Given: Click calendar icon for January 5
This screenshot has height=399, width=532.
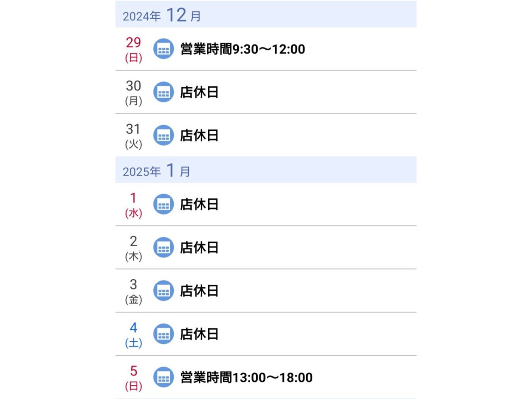Looking at the screenshot, I should [x=163, y=377].
